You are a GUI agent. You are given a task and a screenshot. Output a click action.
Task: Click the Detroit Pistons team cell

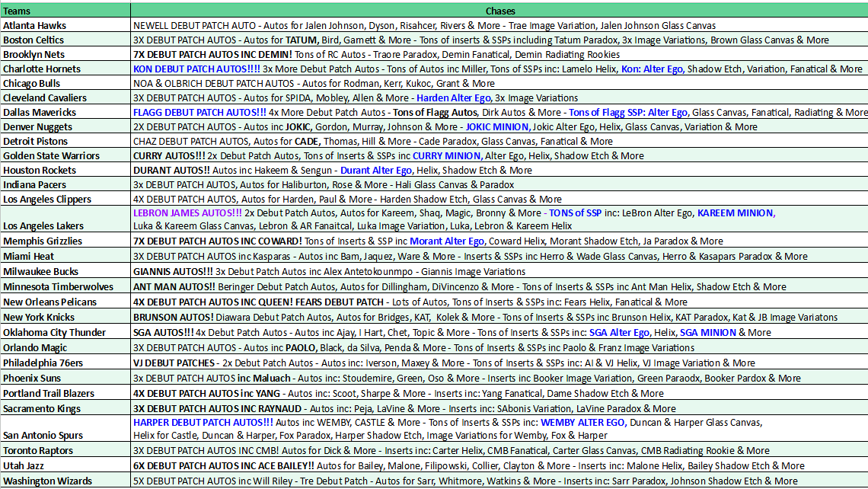coord(65,141)
